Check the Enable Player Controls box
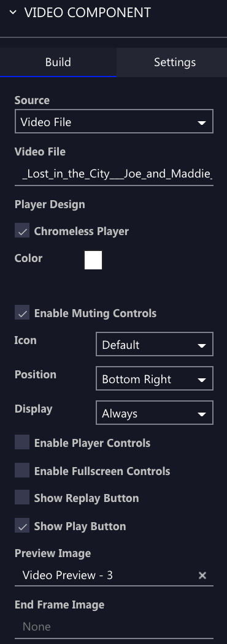 pos(22,443)
